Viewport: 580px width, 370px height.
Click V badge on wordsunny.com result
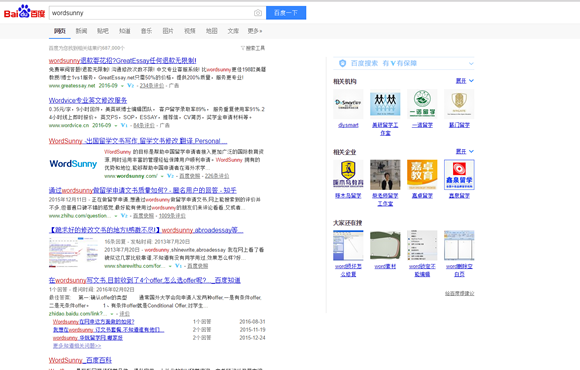coord(170,176)
